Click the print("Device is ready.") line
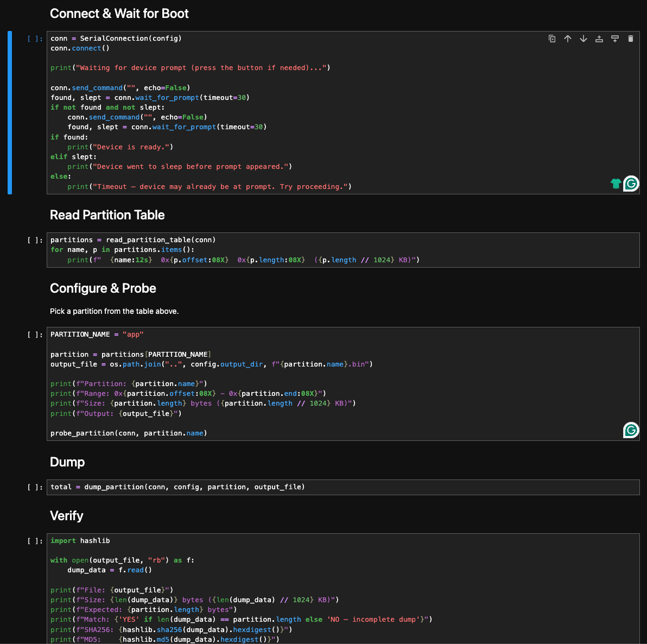Viewport: 647px width, 644px height. [x=120, y=147]
